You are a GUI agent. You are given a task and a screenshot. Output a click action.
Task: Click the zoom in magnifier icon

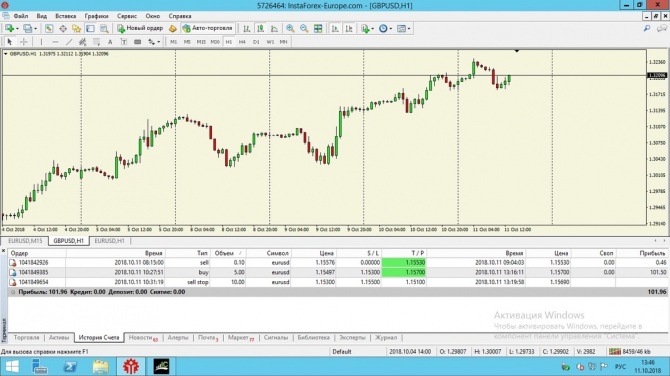[290, 29]
